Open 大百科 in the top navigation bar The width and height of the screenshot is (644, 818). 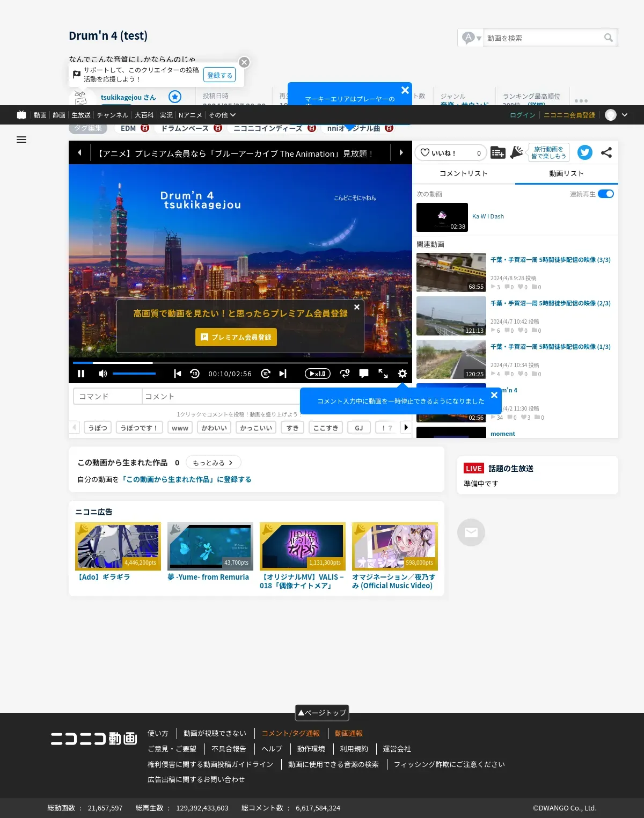coord(144,115)
